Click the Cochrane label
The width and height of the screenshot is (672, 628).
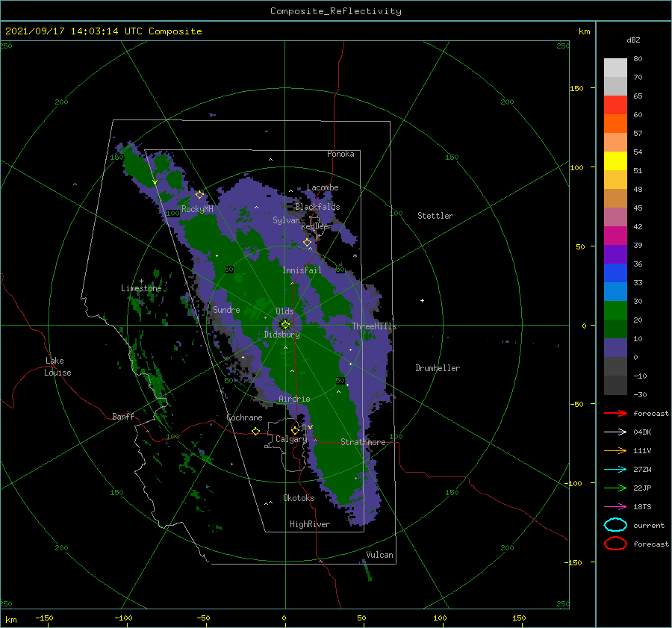coord(244,417)
